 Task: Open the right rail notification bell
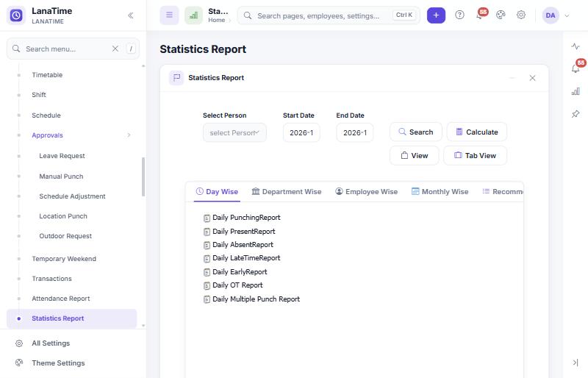(576, 68)
